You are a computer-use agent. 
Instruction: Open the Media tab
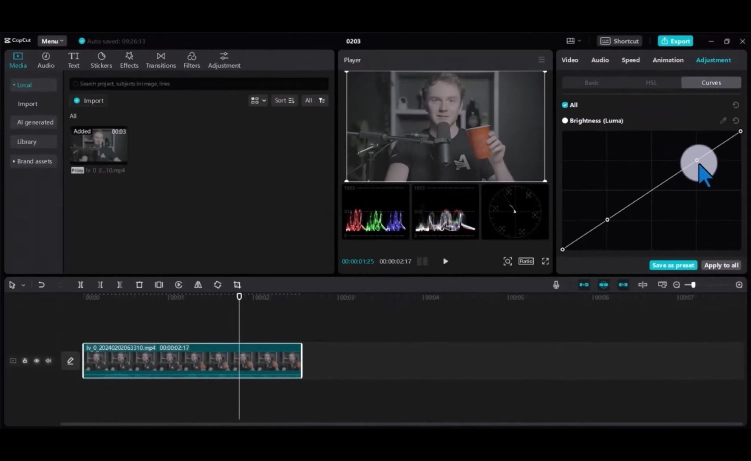(18, 60)
